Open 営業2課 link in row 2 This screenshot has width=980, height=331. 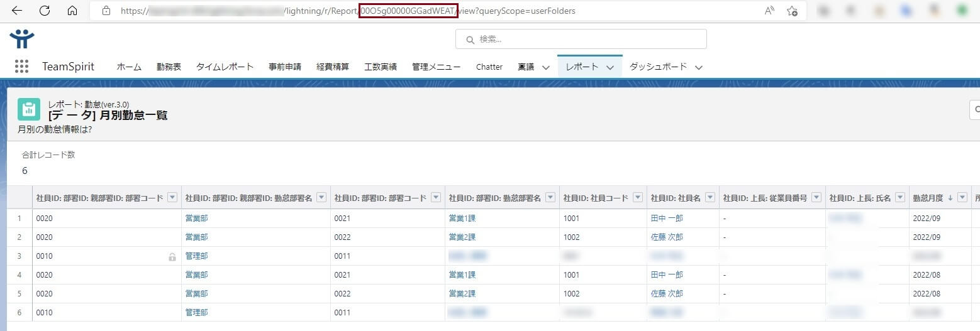[462, 237]
